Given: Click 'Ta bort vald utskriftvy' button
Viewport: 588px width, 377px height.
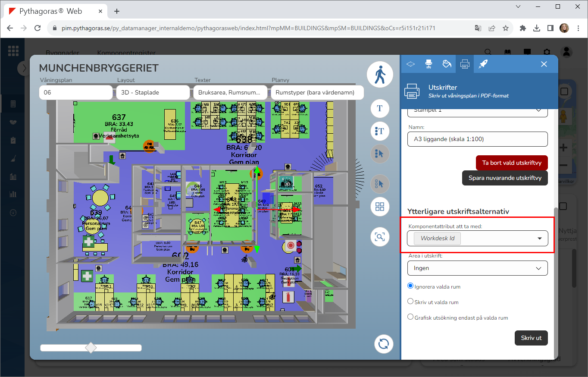Looking at the screenshot, I should click(511, 163).
